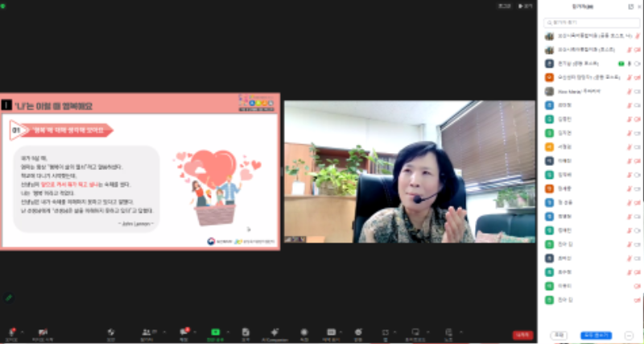Toggle the first participant's muted microphone icon
644x344 pixels.
tap(627, 36)
